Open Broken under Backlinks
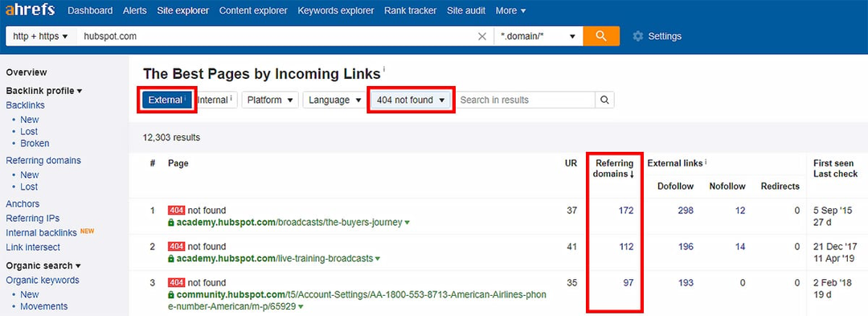This screenshot has height=316, width=868. (x=35, y=143)
